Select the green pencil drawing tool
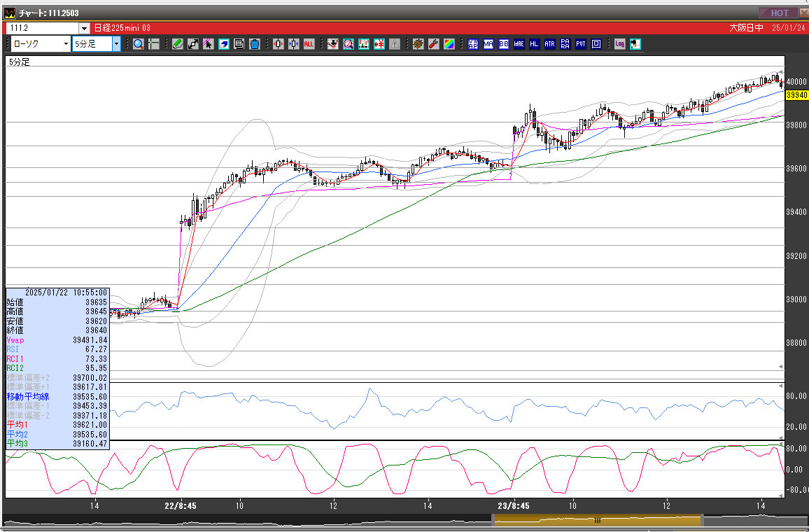The height and width of the screenshot is (532, 809). tap(177, 44)
